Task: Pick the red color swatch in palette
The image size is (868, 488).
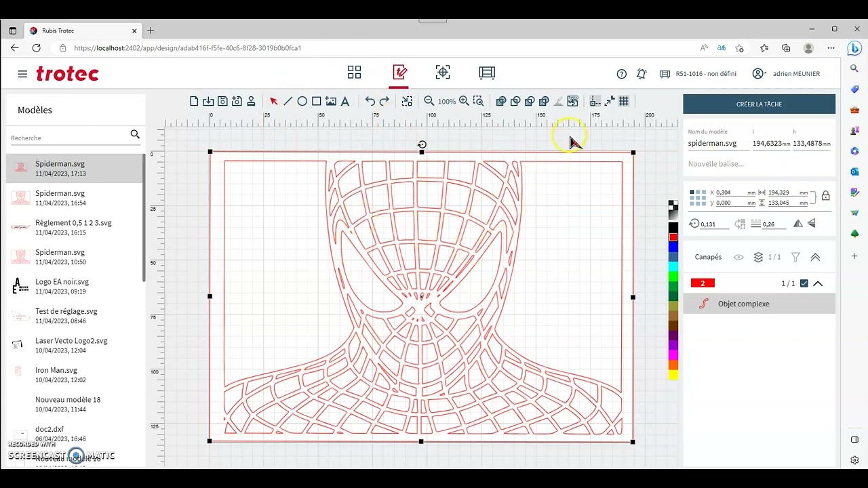Action: pos(673,237)
